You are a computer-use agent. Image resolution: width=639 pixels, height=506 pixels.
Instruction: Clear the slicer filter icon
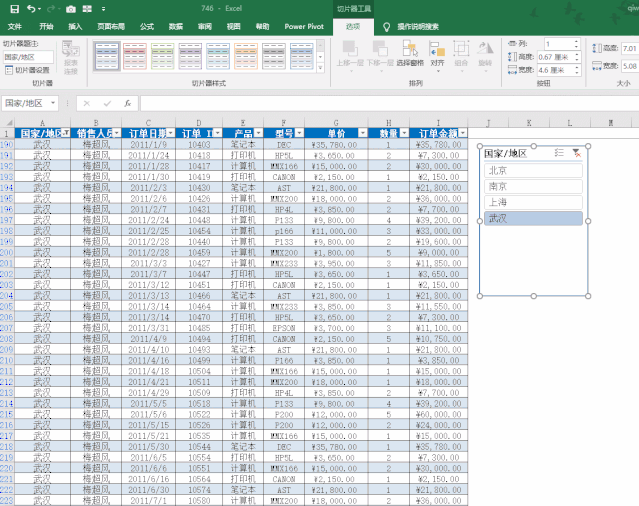575,153
